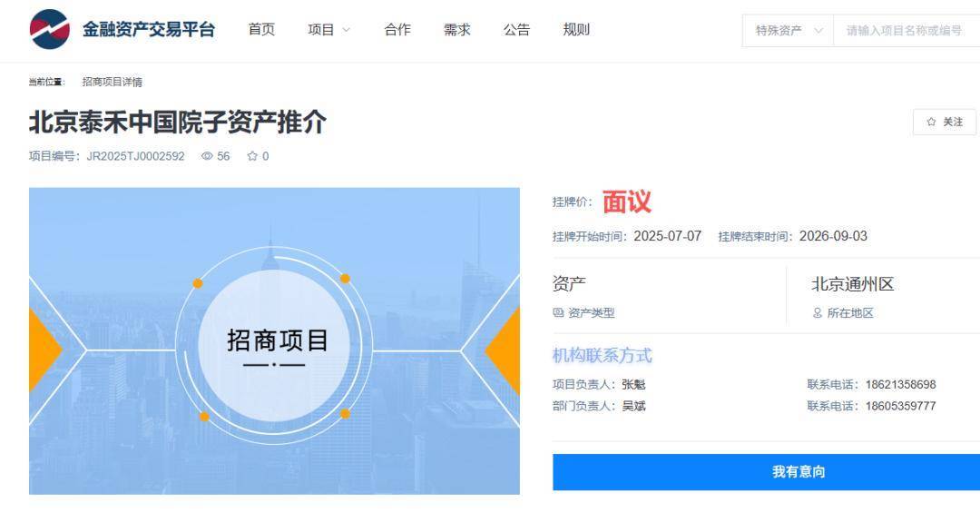Click the 金融资产交易平台 site title
The height and width of the screenshot is (532, 980).
[149, 29]
